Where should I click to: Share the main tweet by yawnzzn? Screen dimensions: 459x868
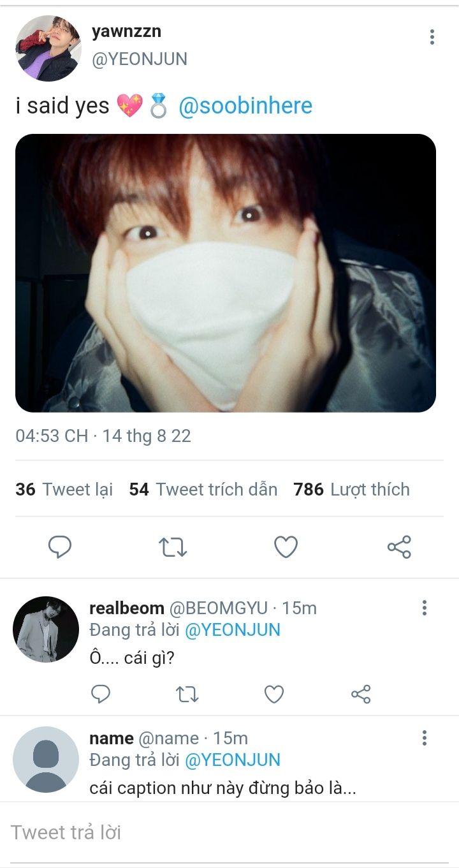399,547
